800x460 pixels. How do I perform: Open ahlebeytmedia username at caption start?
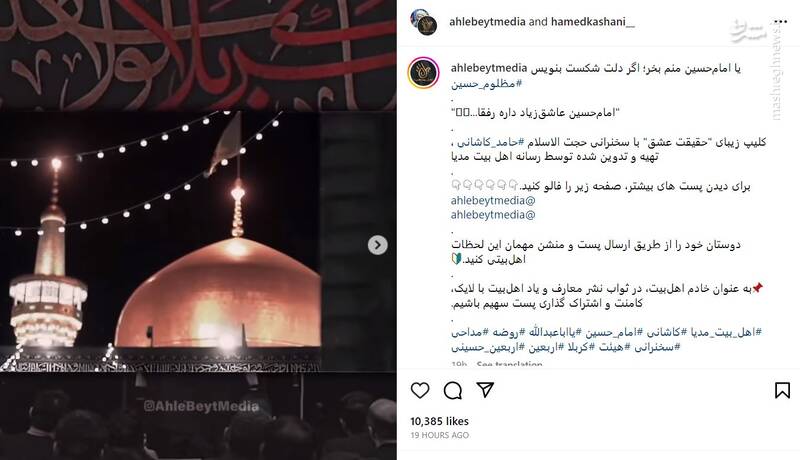tap(489, 68)
